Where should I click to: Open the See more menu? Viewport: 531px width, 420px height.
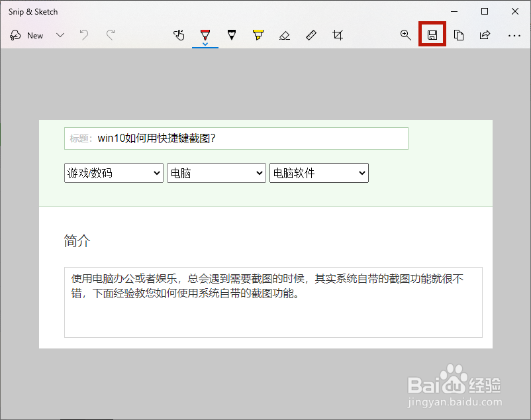(x=514, y=35)
